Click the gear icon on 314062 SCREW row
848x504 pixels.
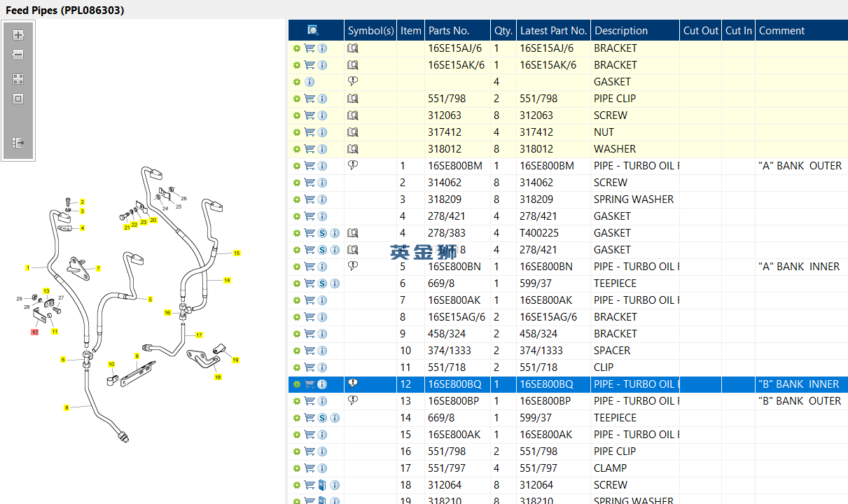coord(297,183)
